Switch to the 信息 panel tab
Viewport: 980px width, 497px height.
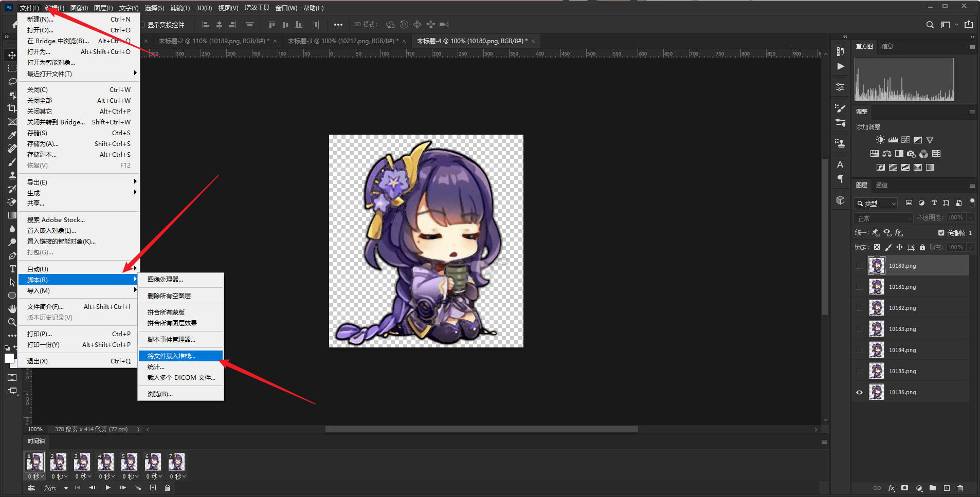[887, 46]
